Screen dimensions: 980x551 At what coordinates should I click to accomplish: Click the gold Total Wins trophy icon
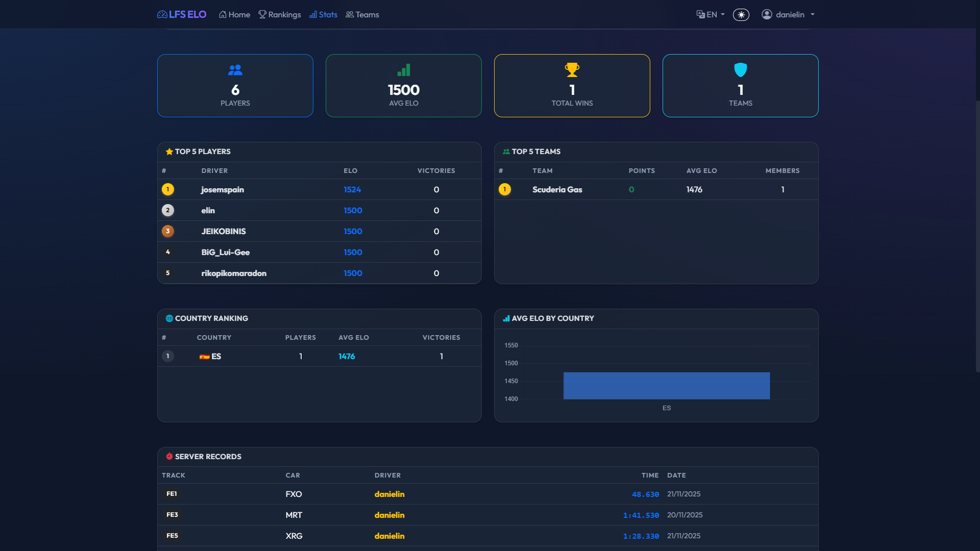tap(572, 69)
